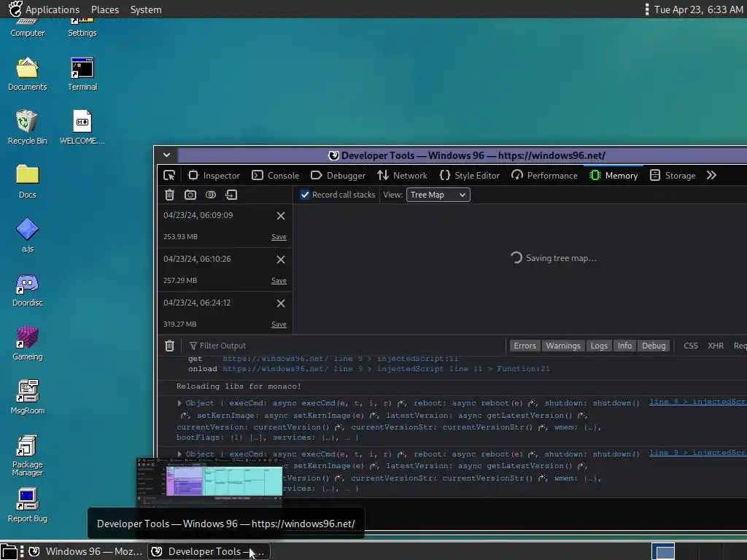
Task: Toggle the Record call stacks checkbox
Action: coord(305,195)
